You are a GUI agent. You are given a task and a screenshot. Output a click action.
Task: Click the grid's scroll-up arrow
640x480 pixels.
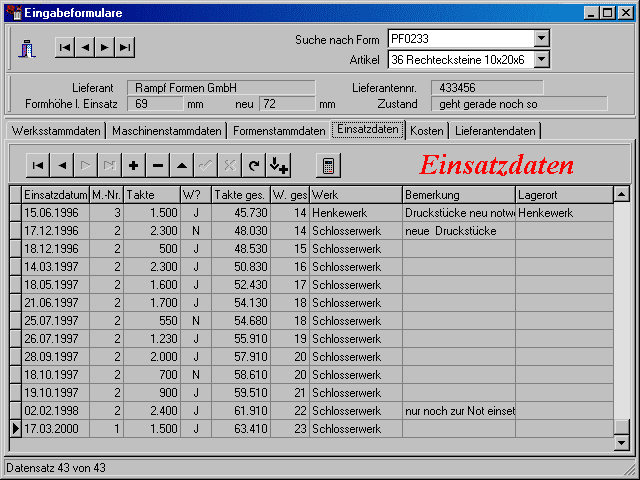[x=621, y=194]
